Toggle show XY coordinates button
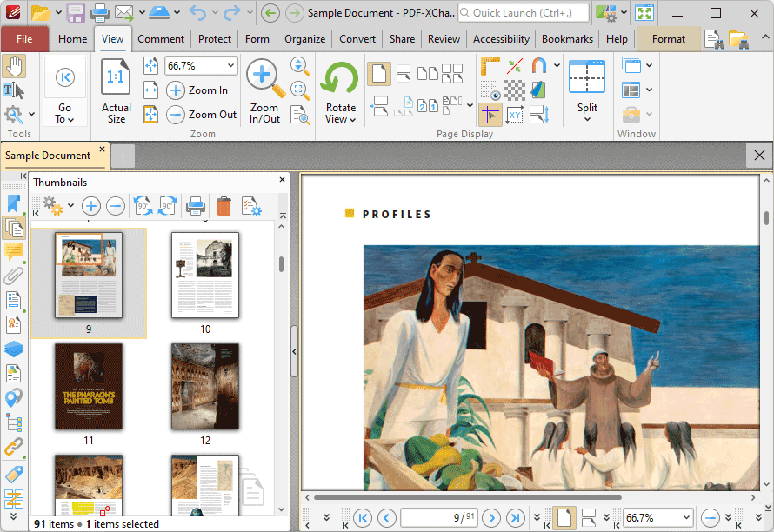The width and height of the screenshot is (774, 532). click(514, 115)
